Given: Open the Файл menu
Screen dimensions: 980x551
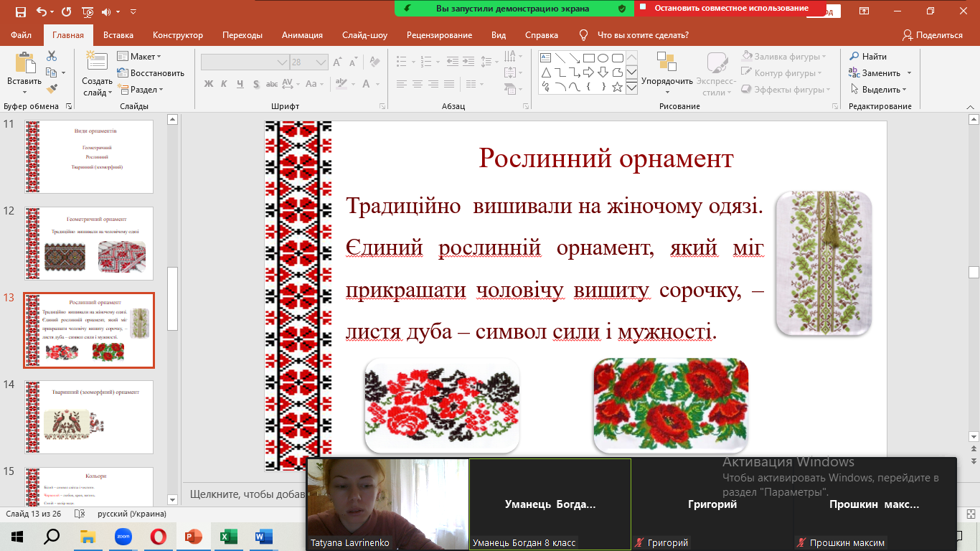Looking at the screenshot, I should tap(22, 35).
